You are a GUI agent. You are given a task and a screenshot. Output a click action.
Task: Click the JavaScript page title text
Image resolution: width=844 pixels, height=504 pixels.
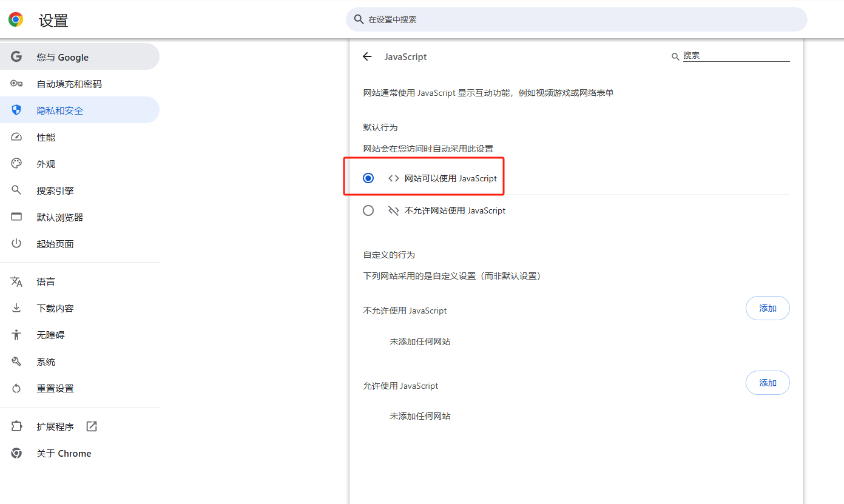[405, 56]
